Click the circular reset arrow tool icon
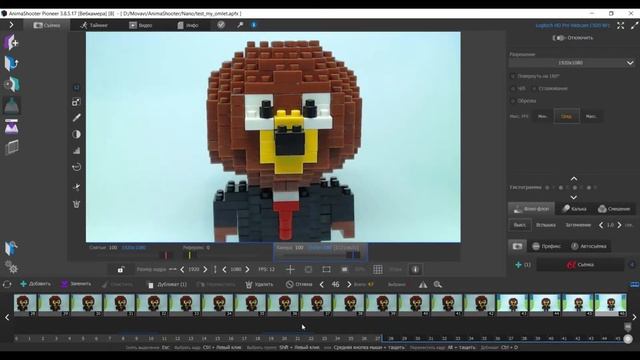This screenshot has height=360, width=640. [76, 167]
